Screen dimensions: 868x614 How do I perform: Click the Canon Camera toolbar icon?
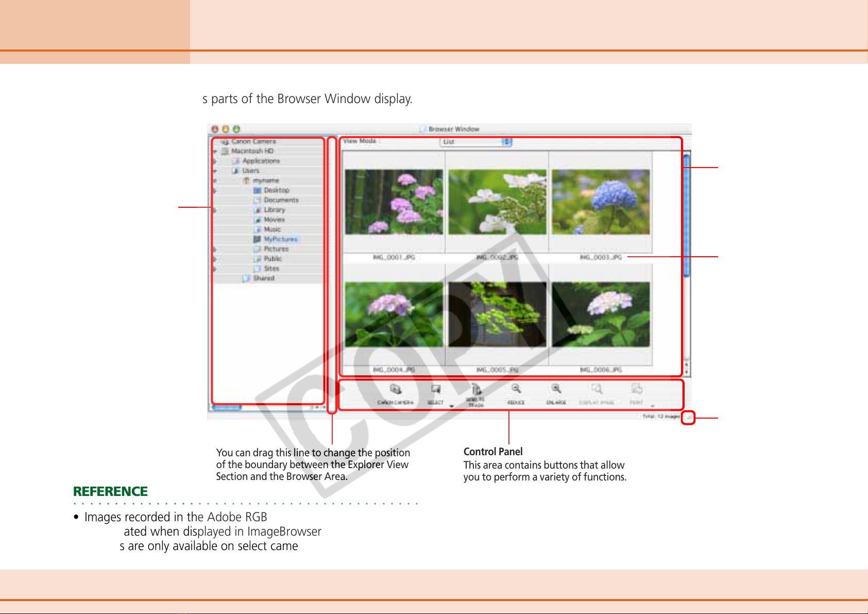[395, 389]
